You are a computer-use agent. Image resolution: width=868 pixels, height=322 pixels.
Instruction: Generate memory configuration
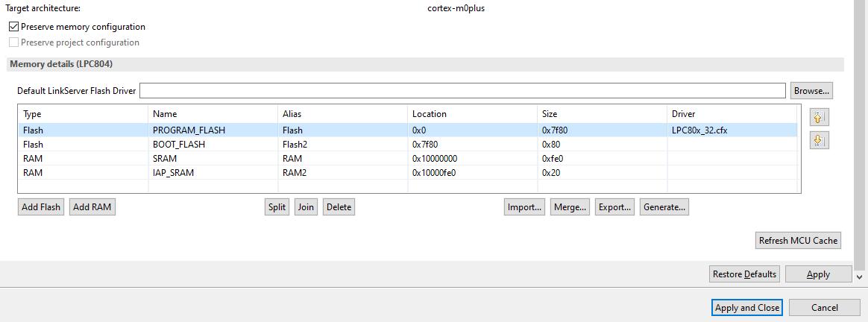point(664,207)
